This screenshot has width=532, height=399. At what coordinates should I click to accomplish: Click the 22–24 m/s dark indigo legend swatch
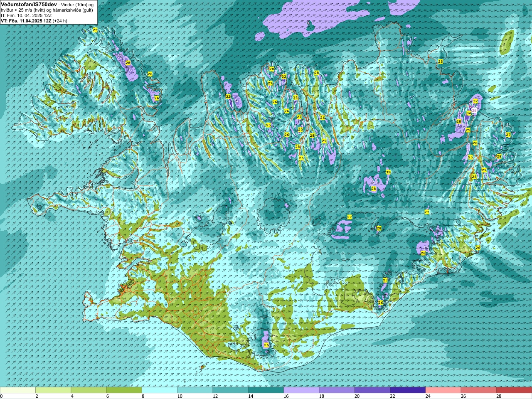408,390
